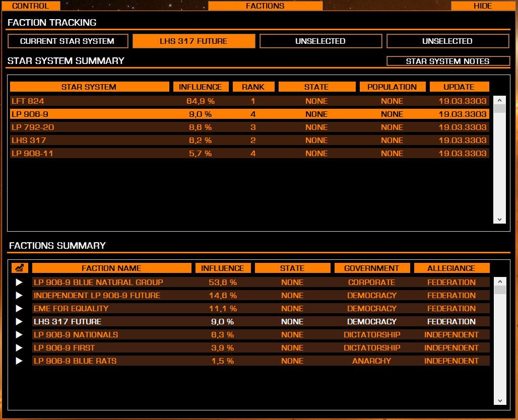Sort by Star System column header
Viewport: 518px width, 420px height.
click(x=89, y=87)
